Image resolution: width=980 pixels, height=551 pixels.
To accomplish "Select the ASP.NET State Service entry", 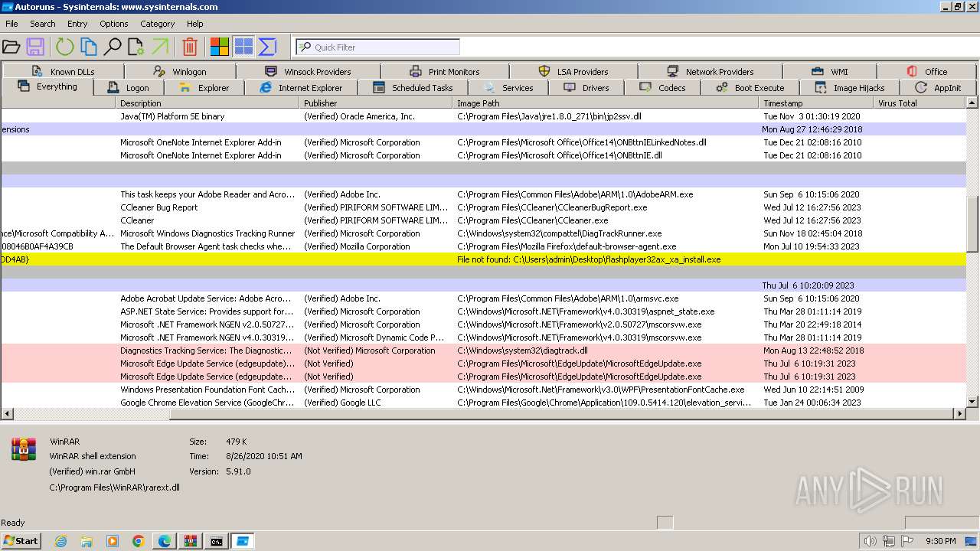I will [483, 311].
